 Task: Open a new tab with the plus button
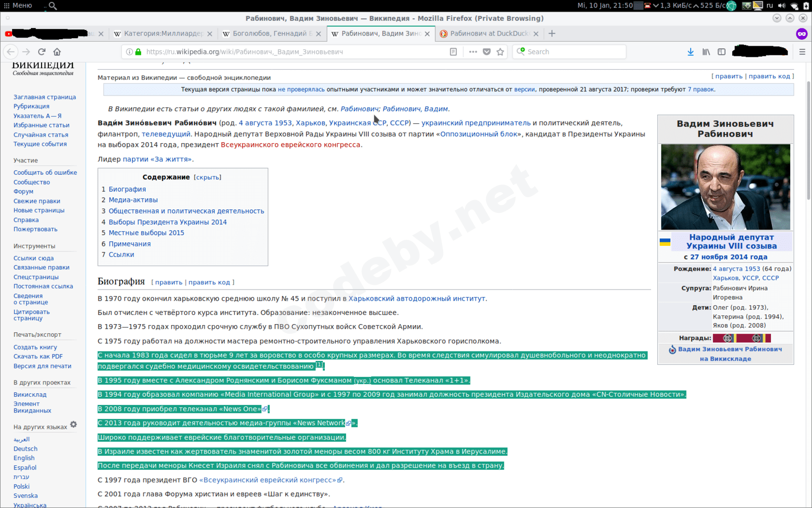[552, 34]
